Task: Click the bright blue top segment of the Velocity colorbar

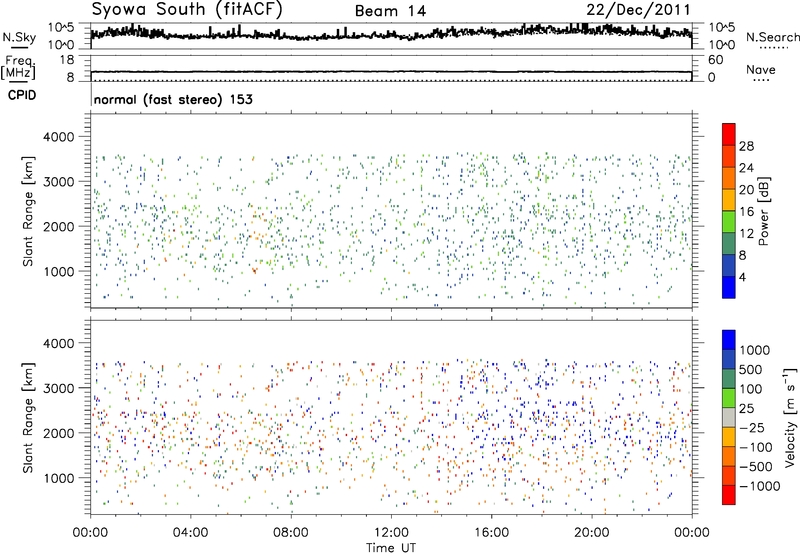Action: [x=729, y=340]
